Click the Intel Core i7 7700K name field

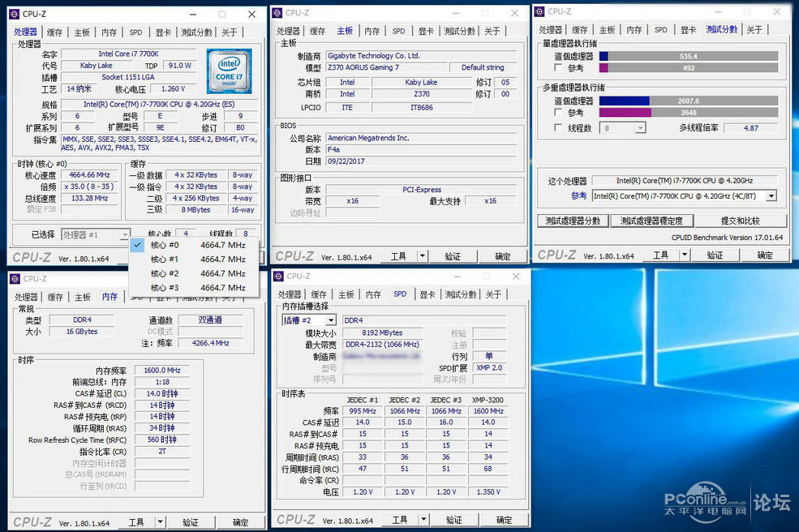point(128,54)
